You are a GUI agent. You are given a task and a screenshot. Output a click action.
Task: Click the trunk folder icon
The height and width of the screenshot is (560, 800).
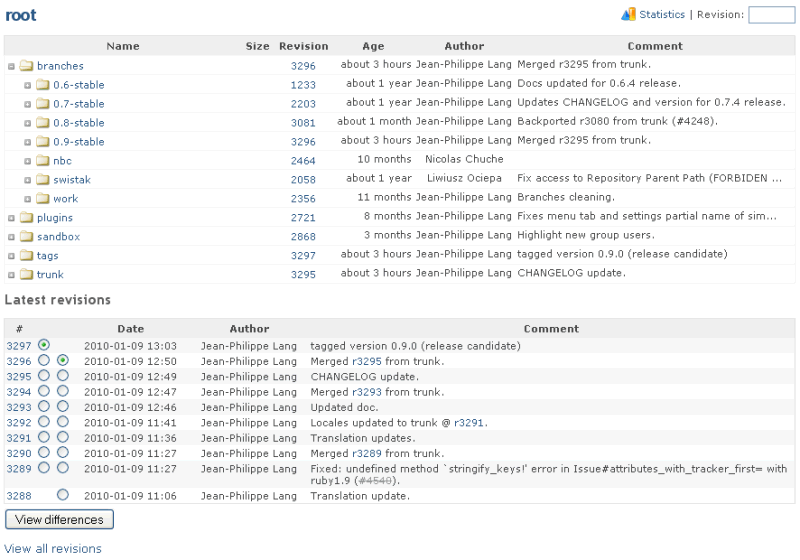click(27, 274)
